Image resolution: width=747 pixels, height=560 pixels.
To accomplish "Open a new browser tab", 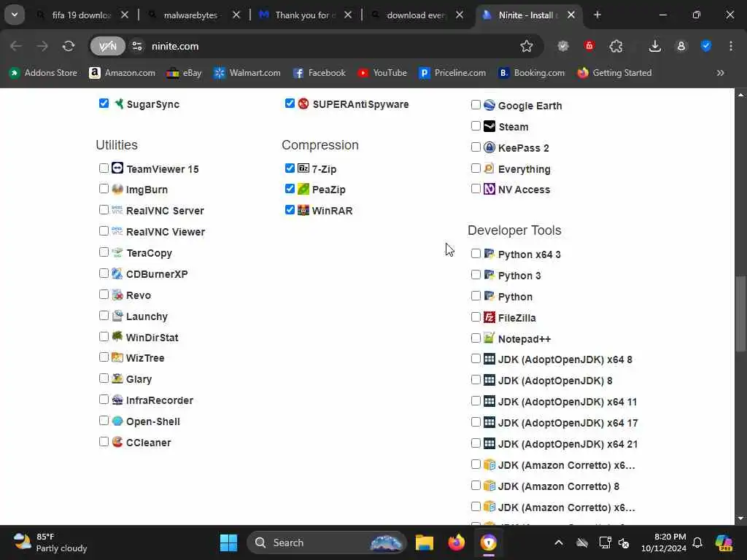I will point(597,15).
